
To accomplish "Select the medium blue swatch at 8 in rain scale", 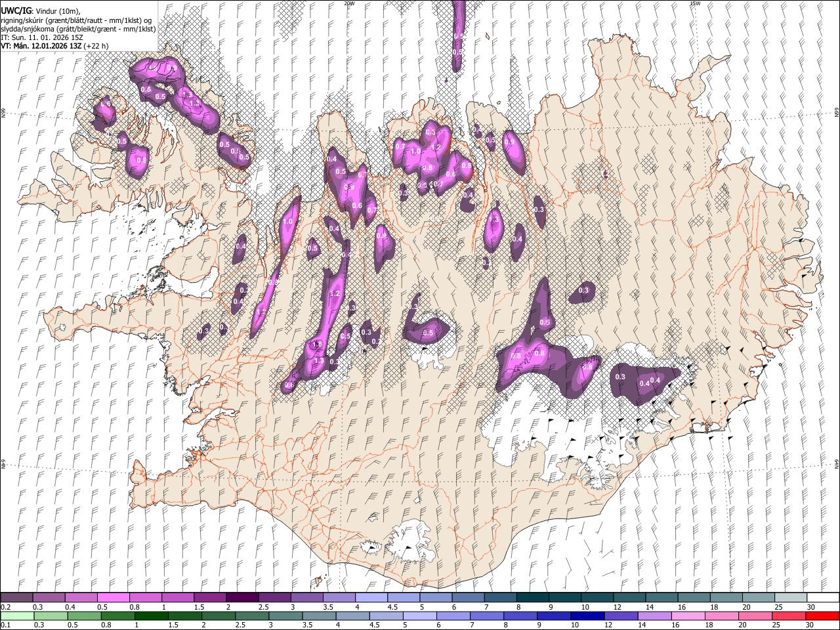I will coord(520,616).
